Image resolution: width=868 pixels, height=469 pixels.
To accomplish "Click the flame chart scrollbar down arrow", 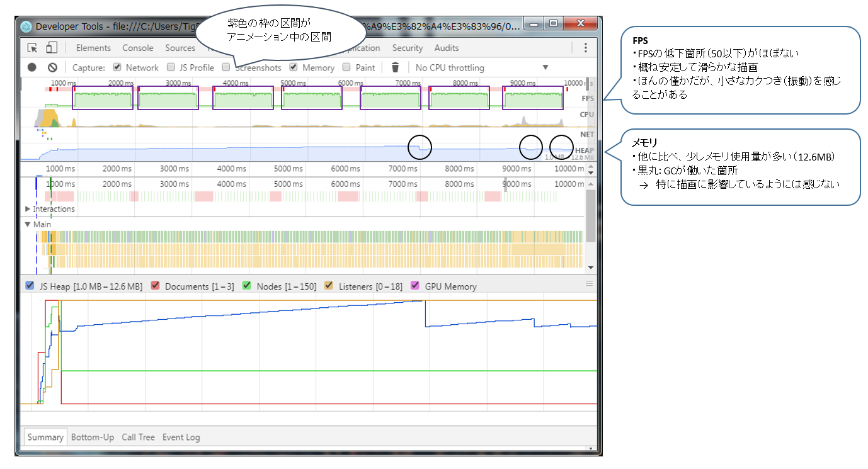I will 590,268.
